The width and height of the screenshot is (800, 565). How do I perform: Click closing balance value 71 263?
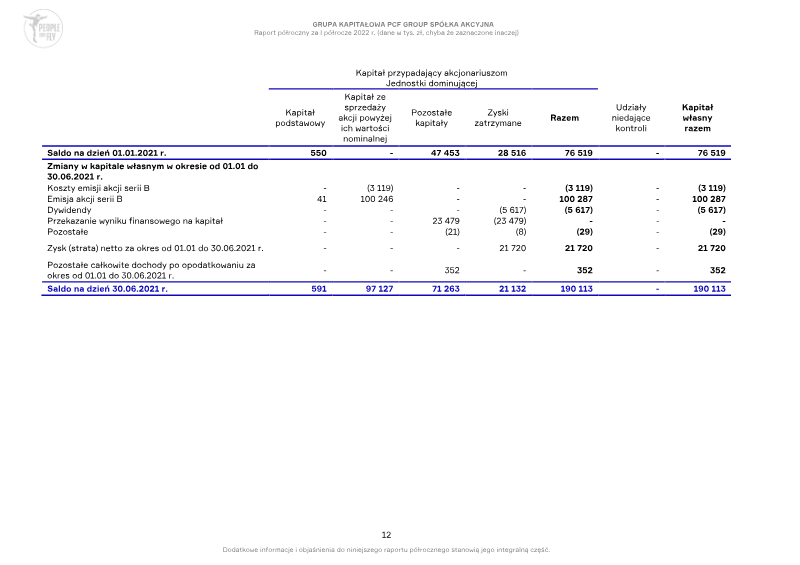tap(445, 289)
